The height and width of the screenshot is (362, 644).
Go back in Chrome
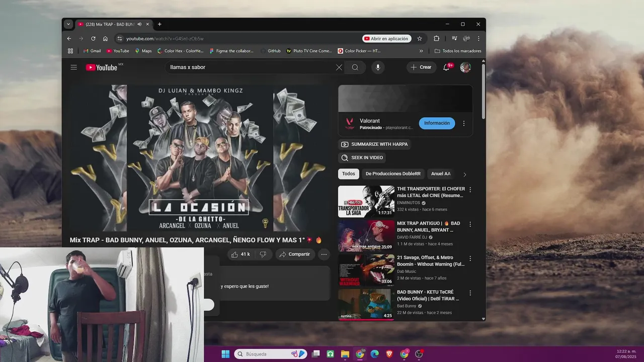[69, 38]
